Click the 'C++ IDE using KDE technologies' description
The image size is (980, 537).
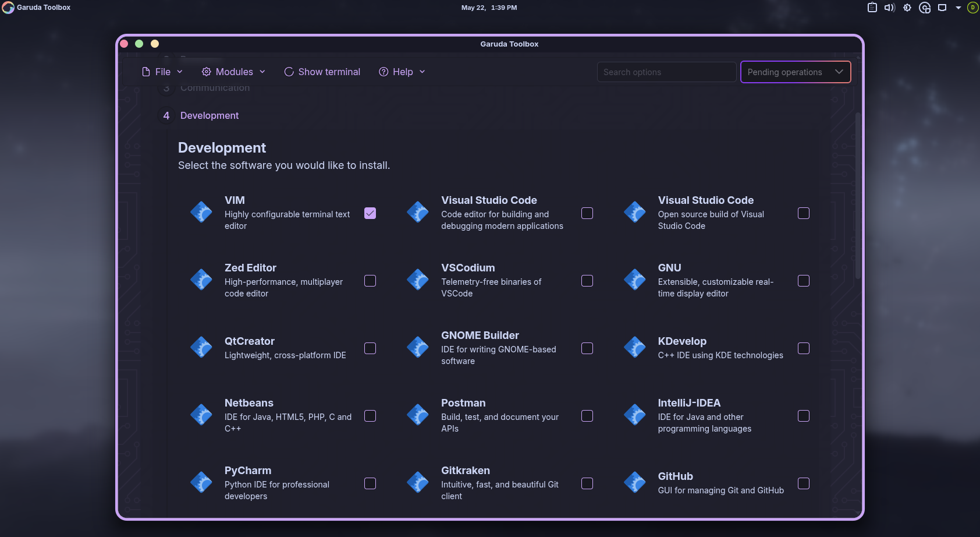[720, 355]
